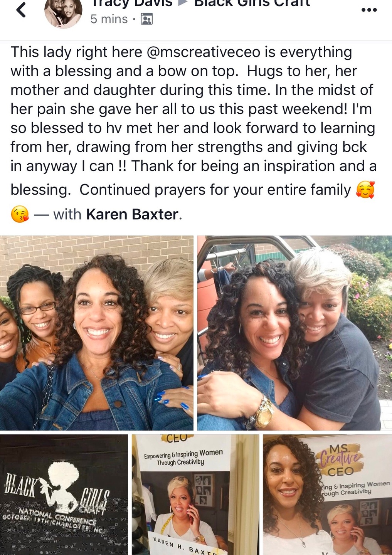
Task: Open the Black Girls Craft group link
Action: tap(252, 3)
